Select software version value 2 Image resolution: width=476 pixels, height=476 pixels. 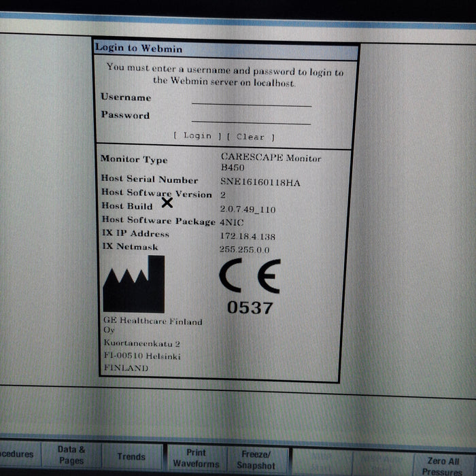[x=223, y=194]
